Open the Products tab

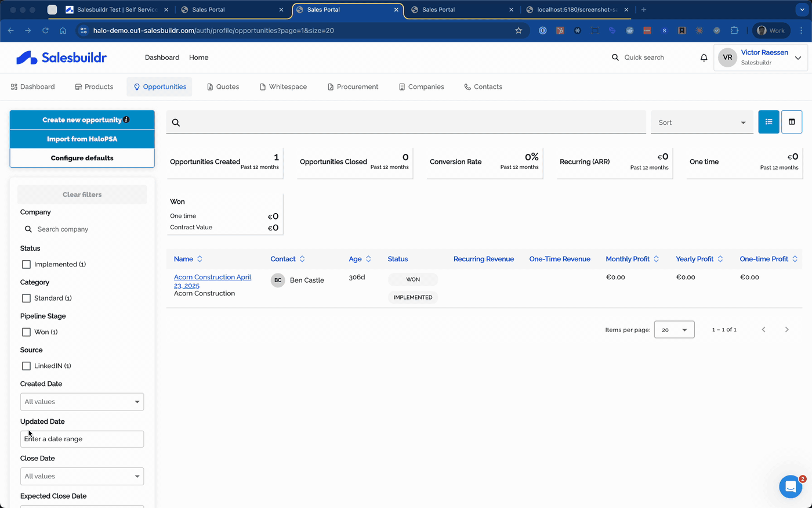pyautogui.click(x=94, y=87)
